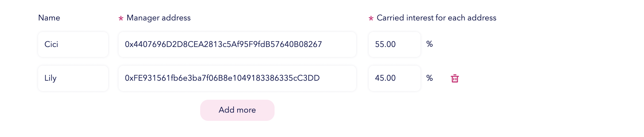Remove second manager using the red bin icon
This screenshot has height=137, width=644.
[455, 78]
